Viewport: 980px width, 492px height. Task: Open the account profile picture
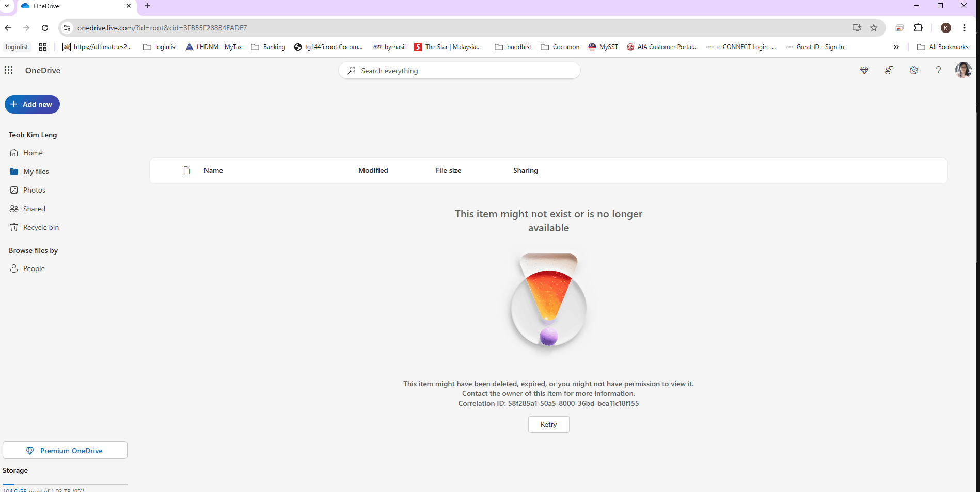963,70
